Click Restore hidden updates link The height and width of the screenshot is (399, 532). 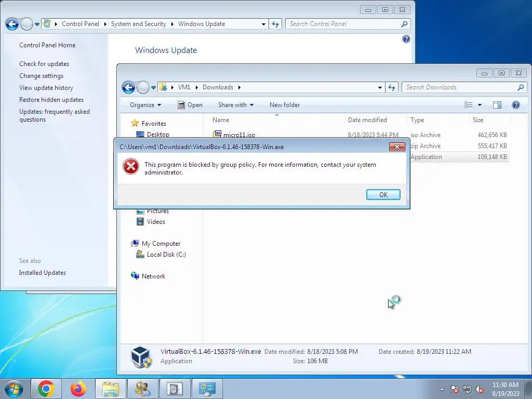tap(51, 99)
